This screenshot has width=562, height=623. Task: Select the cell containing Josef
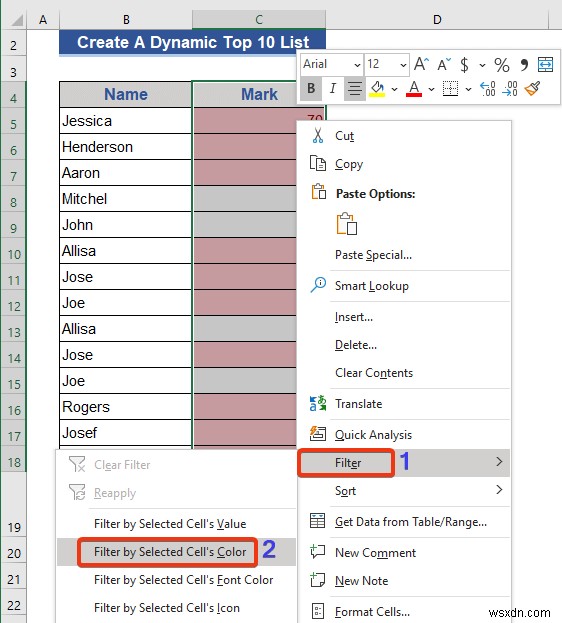tap(126, 433)
